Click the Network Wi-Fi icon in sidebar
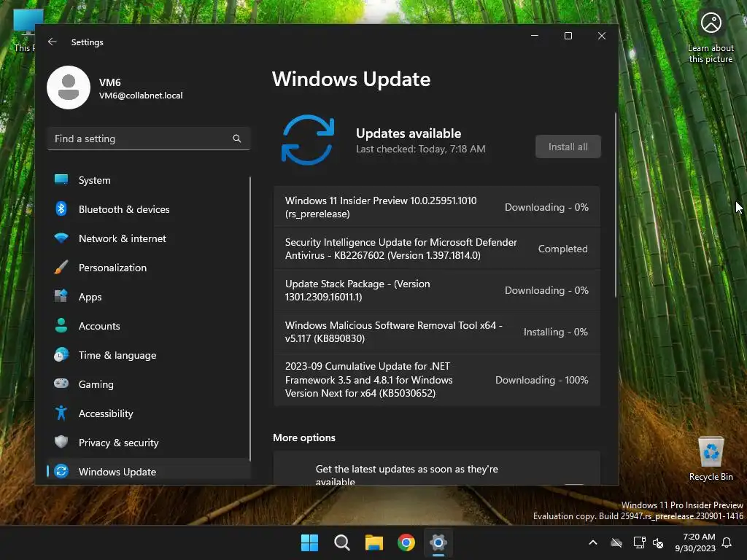747x560 pixels. [61, 238]
